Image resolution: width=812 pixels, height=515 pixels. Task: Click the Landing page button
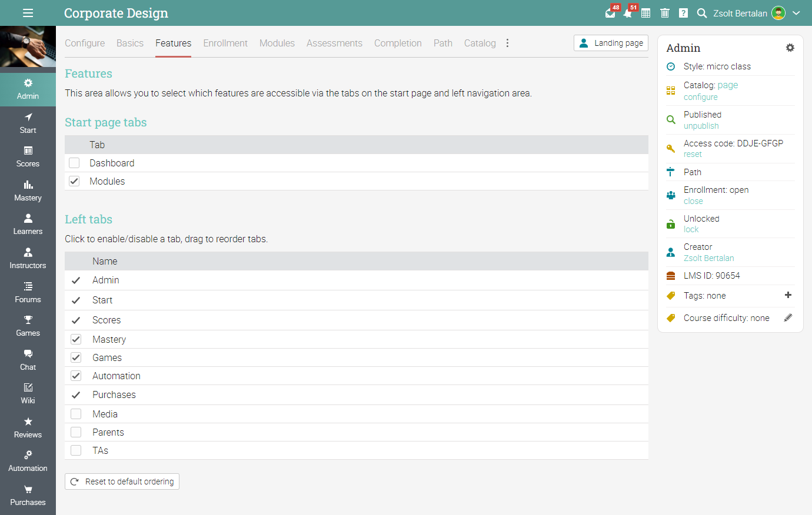(611, 43)
